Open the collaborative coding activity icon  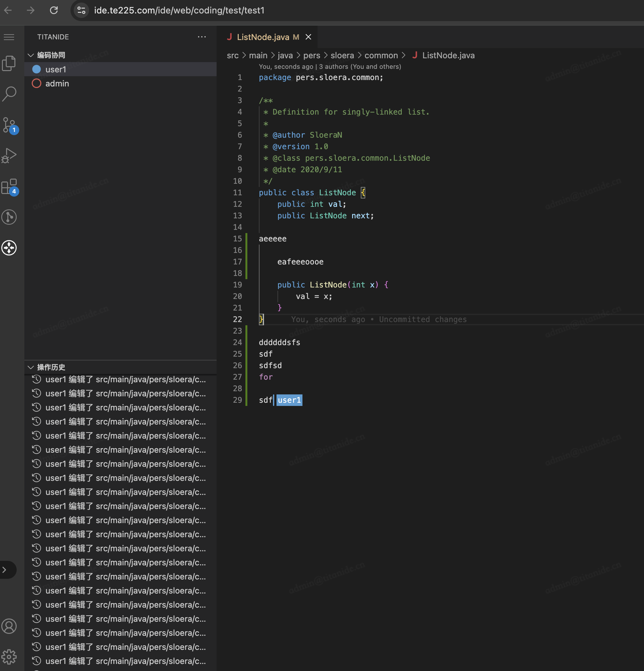[9, 248]
